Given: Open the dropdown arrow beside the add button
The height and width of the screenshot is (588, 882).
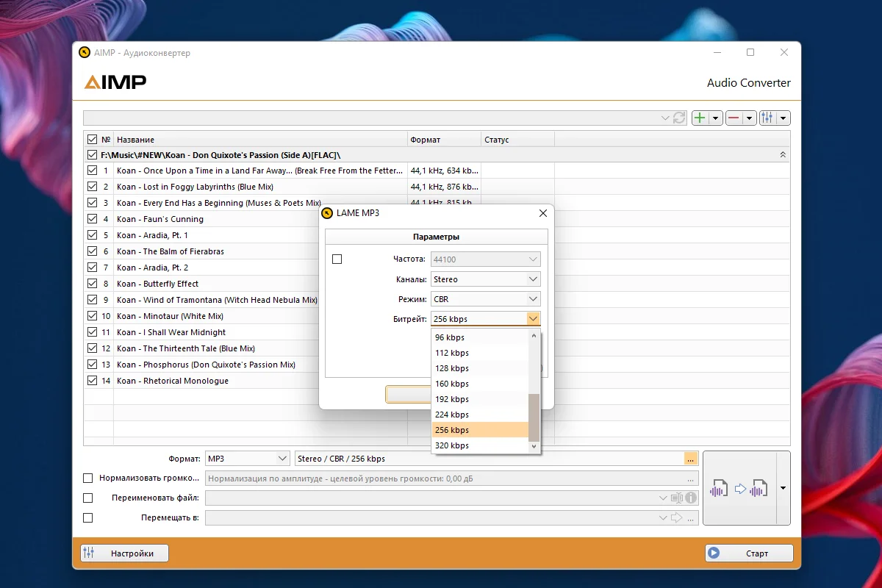Looking at the screenshot, I should coord(716,118).
